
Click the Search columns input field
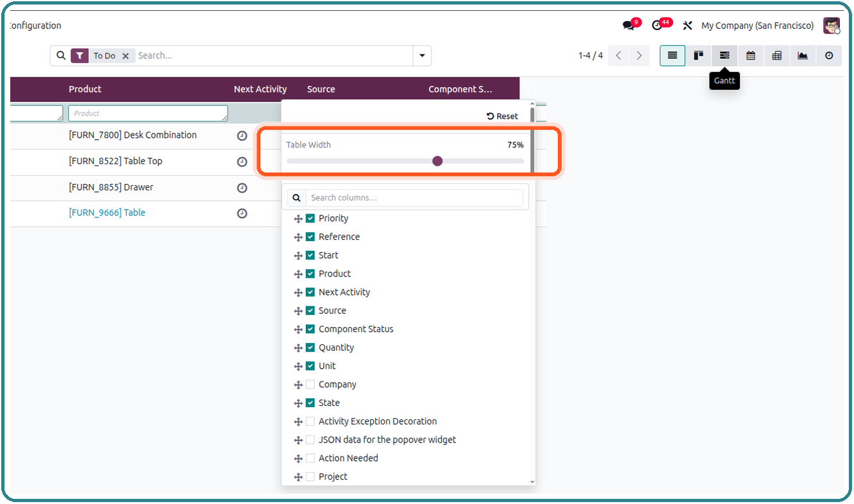pyautogui.click(x=414, y=198)
